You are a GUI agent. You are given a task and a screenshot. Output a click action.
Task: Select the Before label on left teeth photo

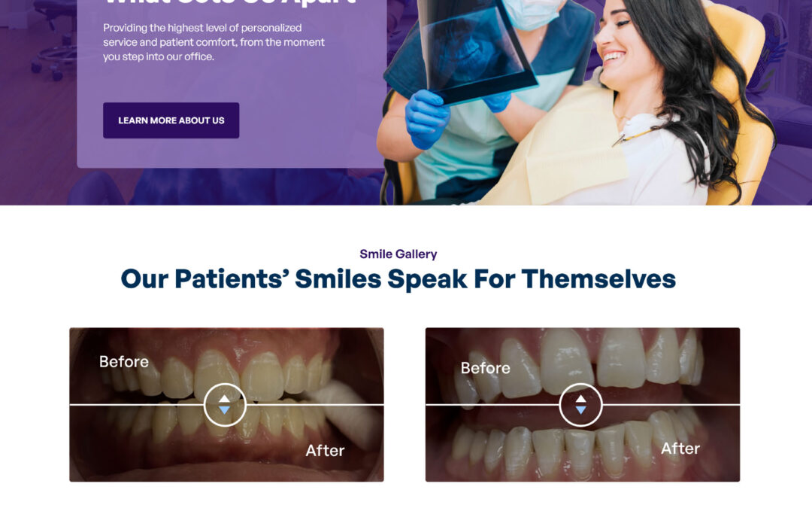124,361
